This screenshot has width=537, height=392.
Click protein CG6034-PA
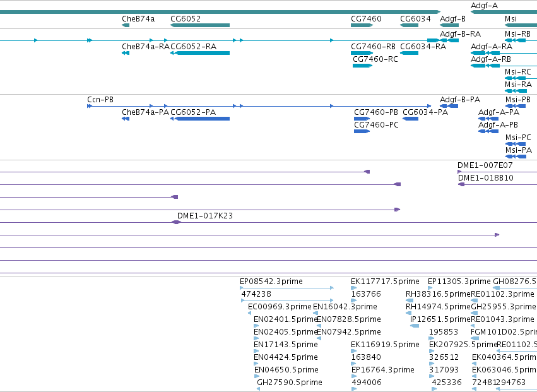point(425,112)
